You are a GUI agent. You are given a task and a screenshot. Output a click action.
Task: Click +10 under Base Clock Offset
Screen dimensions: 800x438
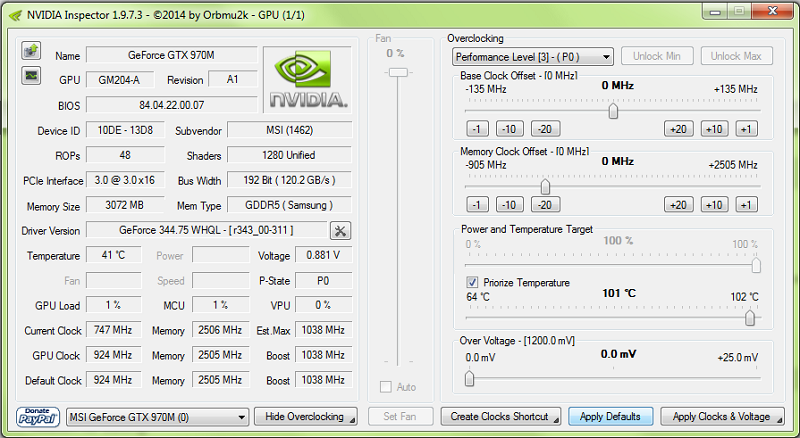[714, 129]
